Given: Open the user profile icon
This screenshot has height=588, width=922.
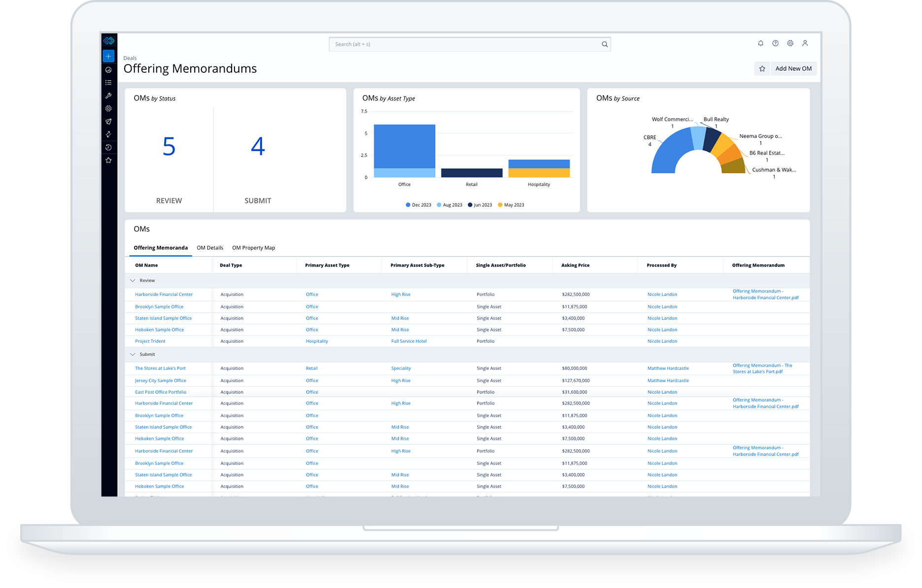Looking at the screenshot, I should click(805, 43).
